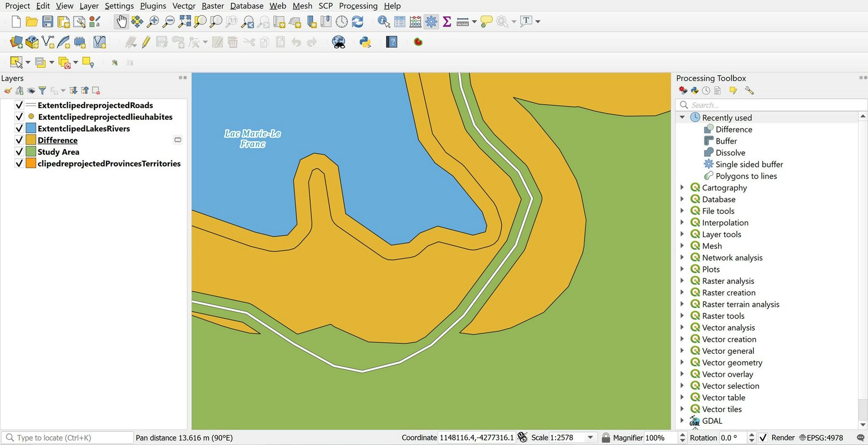Activate the Identify Features tool
Viewport: 868px width, 445px height.
pos(383,21)
